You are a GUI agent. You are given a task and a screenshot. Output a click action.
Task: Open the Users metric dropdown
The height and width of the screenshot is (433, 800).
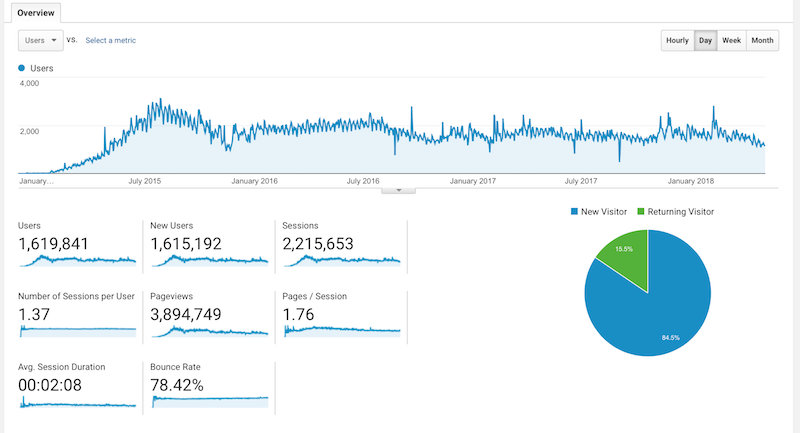coord(39,40)
